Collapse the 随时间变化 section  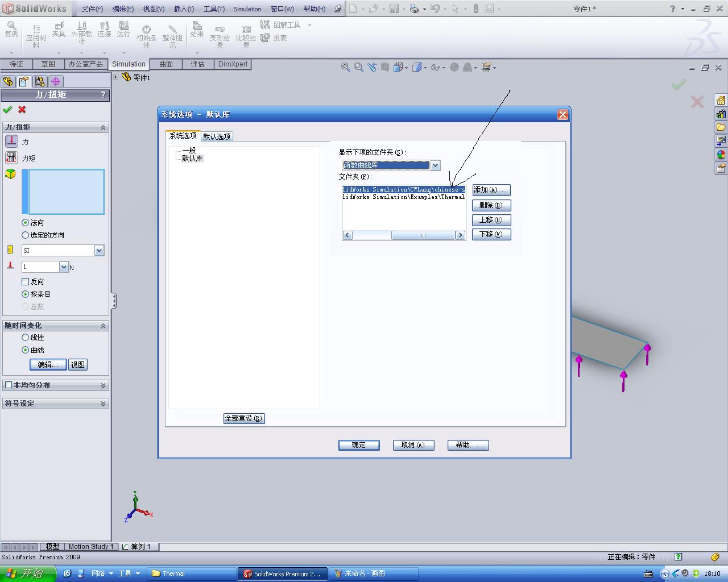(x=103, y=326)
